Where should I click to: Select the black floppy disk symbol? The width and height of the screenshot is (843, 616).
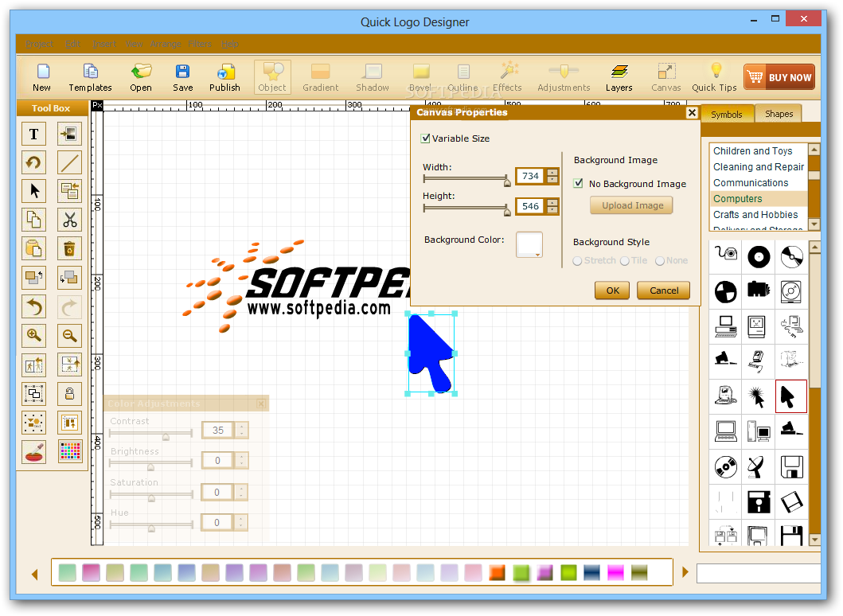[x=759, y=502]
